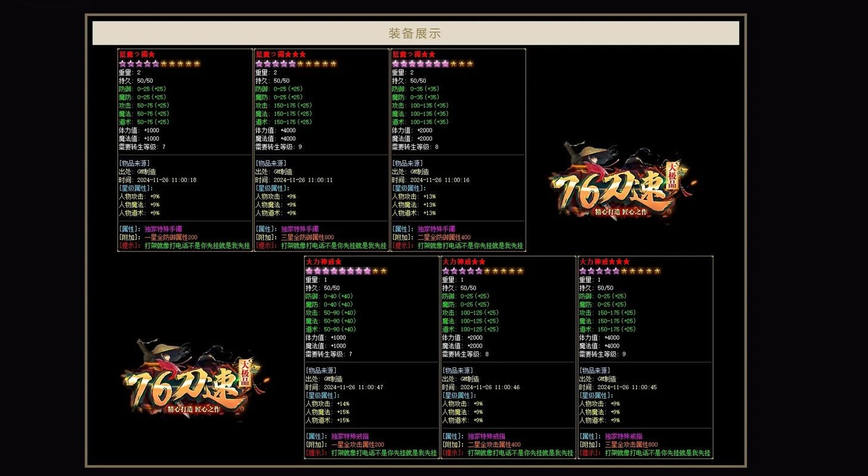Click the 人物攻击 +14% star attribute line
868x476 pixels.
coord(327,404)
